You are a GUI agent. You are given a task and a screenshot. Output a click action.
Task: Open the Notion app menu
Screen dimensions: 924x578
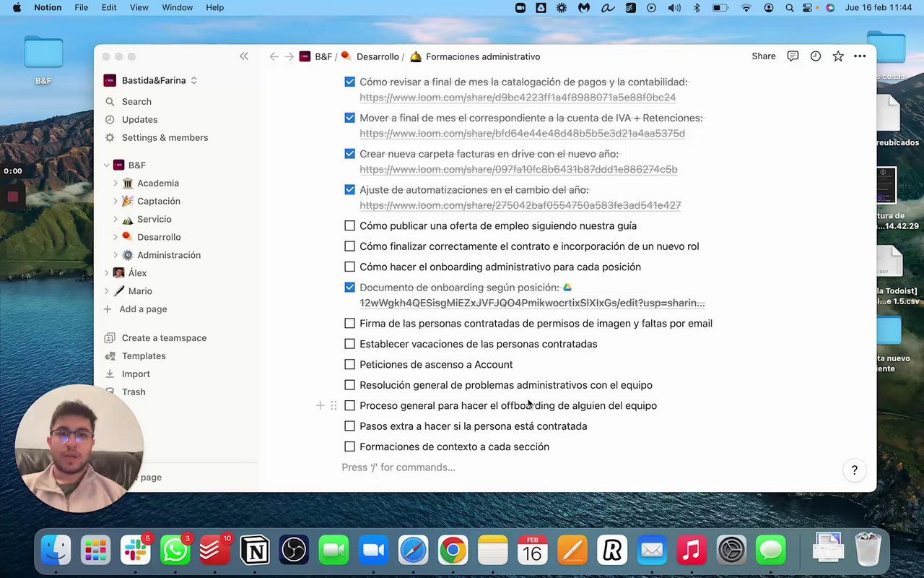[x=48, y=8]
